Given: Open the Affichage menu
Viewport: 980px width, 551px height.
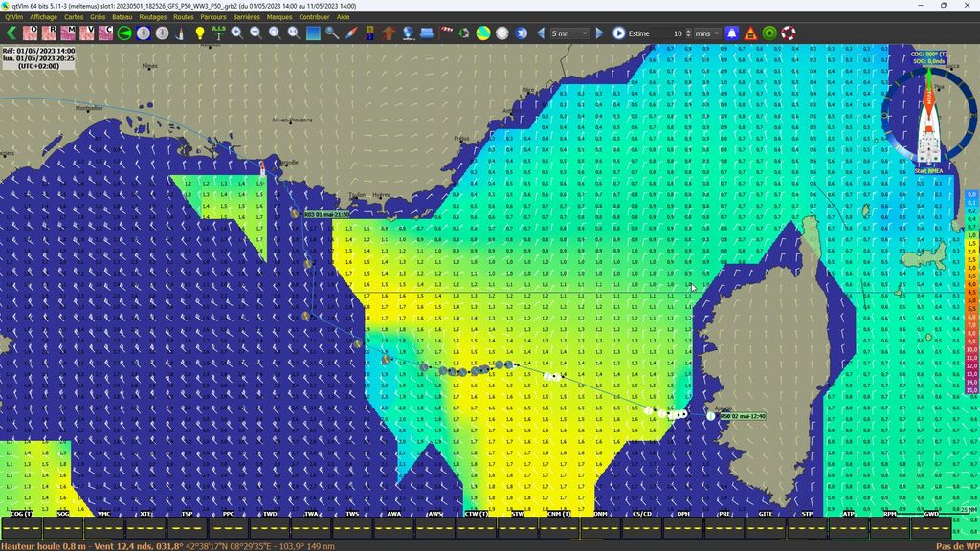Looking at the screenshot, I should pyautogui.click(x=44, y=17).
